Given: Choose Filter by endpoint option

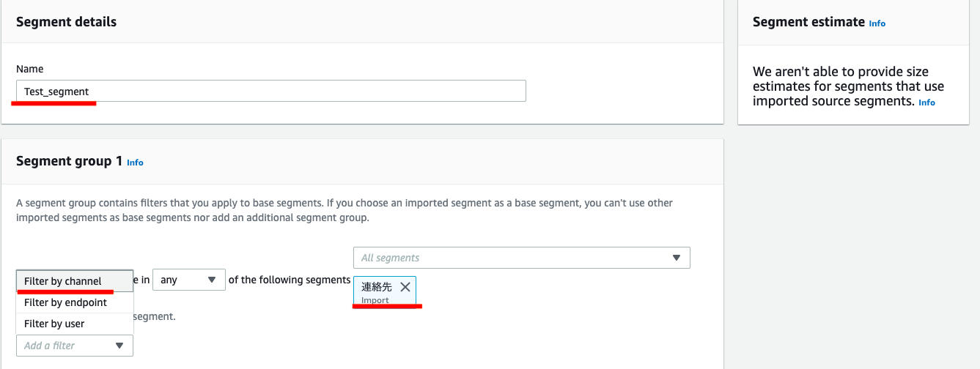Looking at the screenshot, I should coord(66,302).
